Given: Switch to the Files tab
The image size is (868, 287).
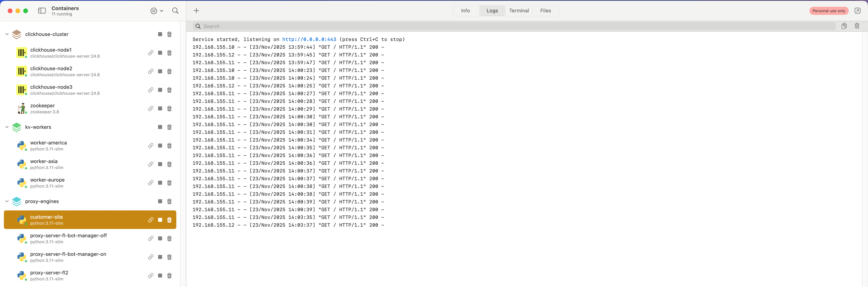Looking at the screenshot, I should [x=545, y=10].
